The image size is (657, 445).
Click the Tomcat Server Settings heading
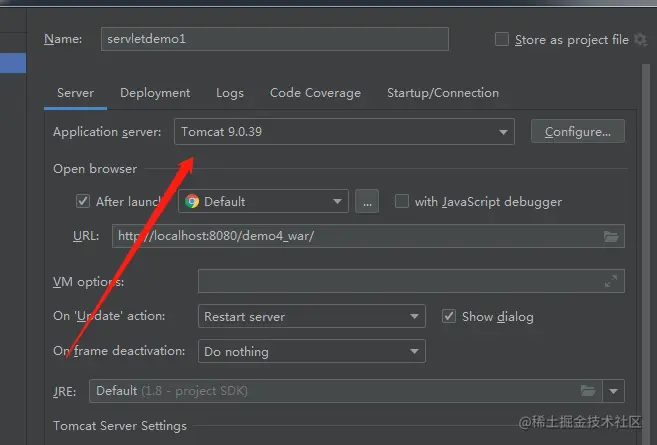click(120, 426)
